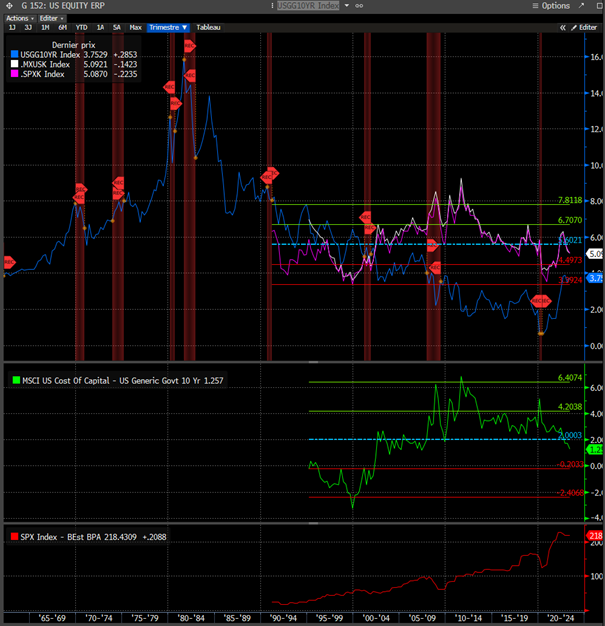This screenshot has width=605, height=626.
Task: Click the REC flag around 1990 on blue line
Action: (x=268, y=176)
